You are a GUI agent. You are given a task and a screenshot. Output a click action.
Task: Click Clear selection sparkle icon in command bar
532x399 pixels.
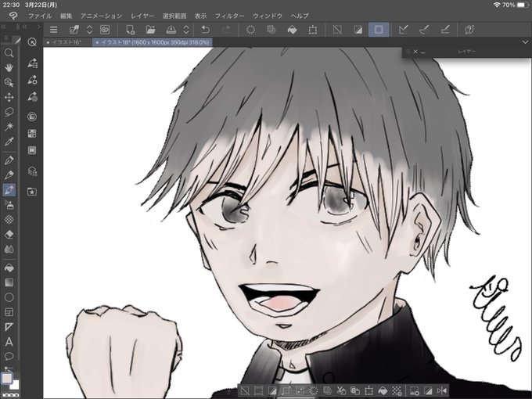click(250, 30)
